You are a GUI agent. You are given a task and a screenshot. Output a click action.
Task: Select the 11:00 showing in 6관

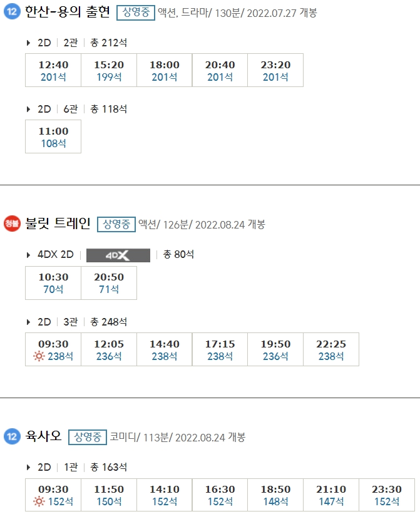point(53,136)
